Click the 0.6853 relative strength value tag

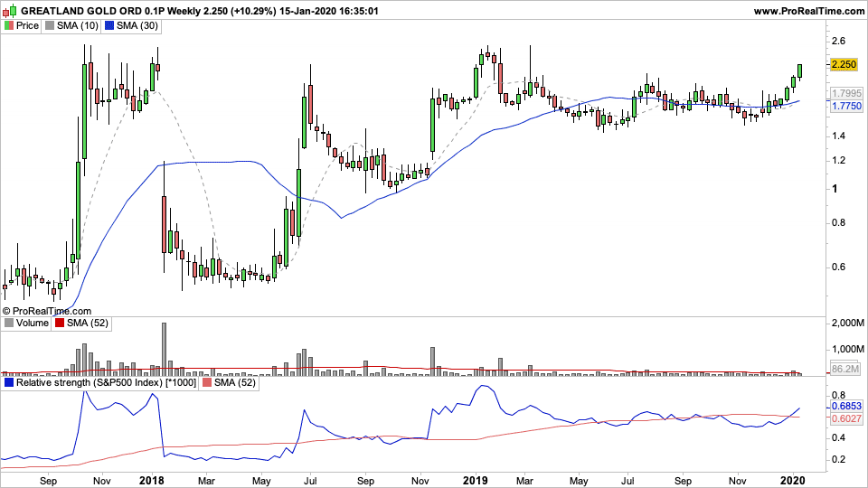pos(846,406)
